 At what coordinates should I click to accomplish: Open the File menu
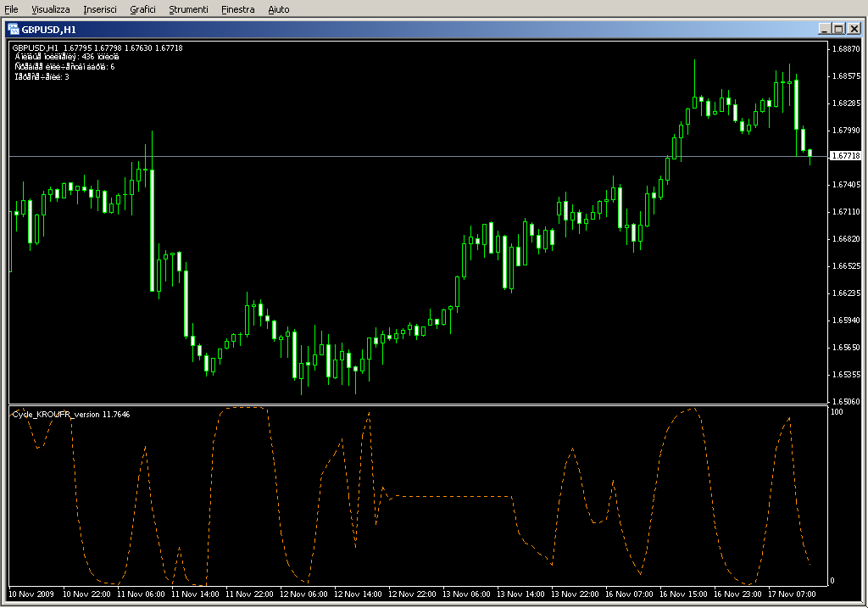tap(11, 9)
